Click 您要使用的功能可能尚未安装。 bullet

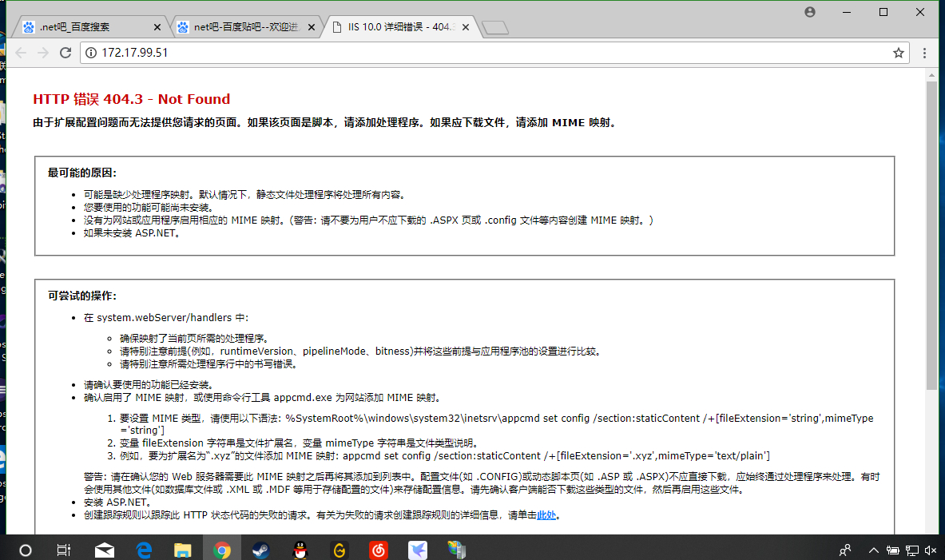pos(149,208)
